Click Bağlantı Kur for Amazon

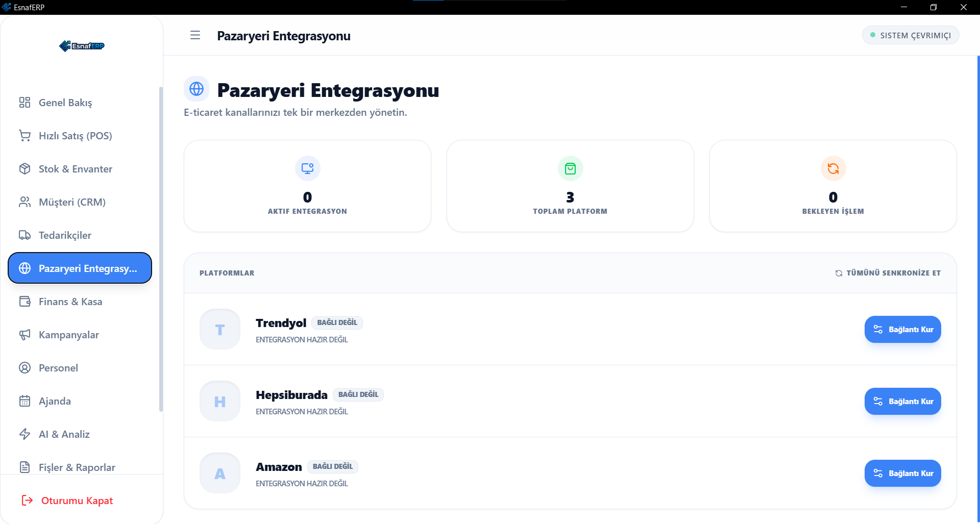point(902,473)
